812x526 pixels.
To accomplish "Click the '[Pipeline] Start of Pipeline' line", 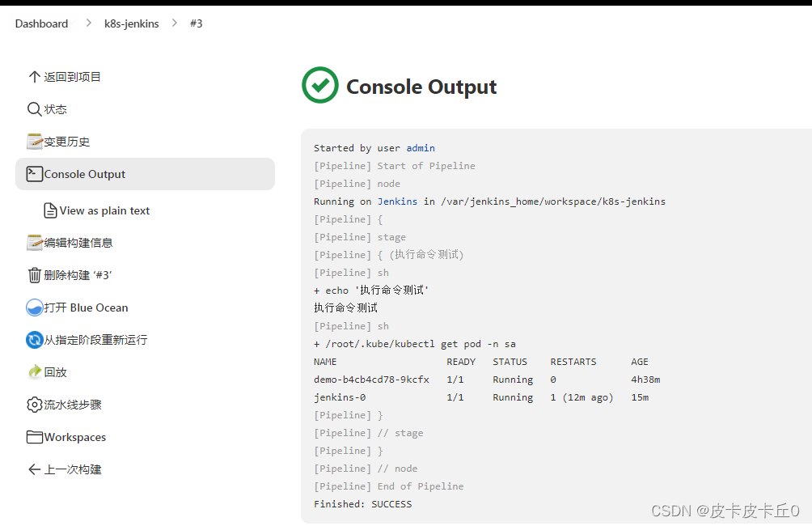I will (x=395, y=166).
